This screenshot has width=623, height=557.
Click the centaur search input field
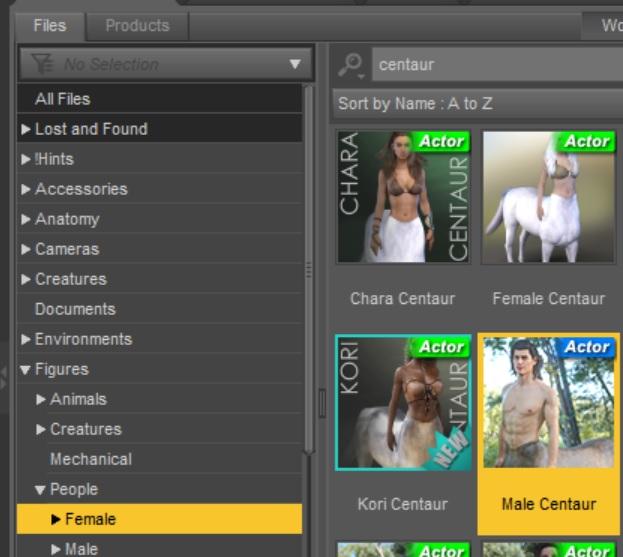tap(497, 64)
